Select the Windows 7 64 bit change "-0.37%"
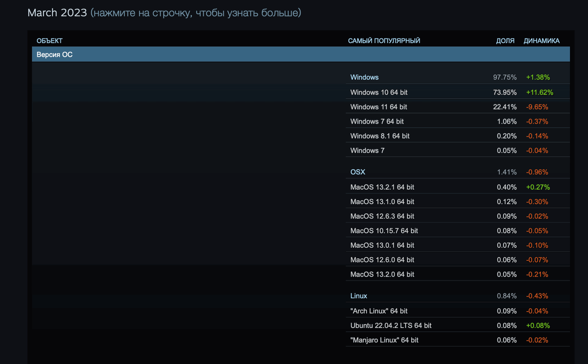Screen dimensions: 588x364 [537, 121]
